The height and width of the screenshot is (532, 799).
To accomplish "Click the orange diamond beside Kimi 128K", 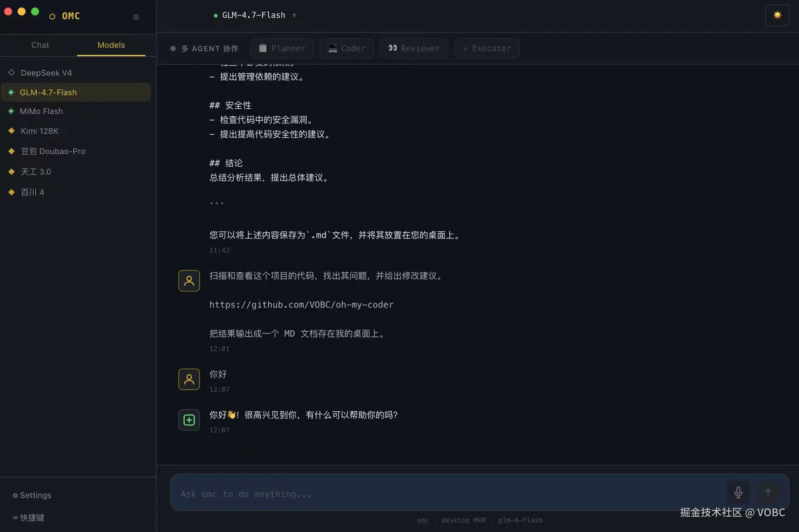I will (x=12, y=131).
